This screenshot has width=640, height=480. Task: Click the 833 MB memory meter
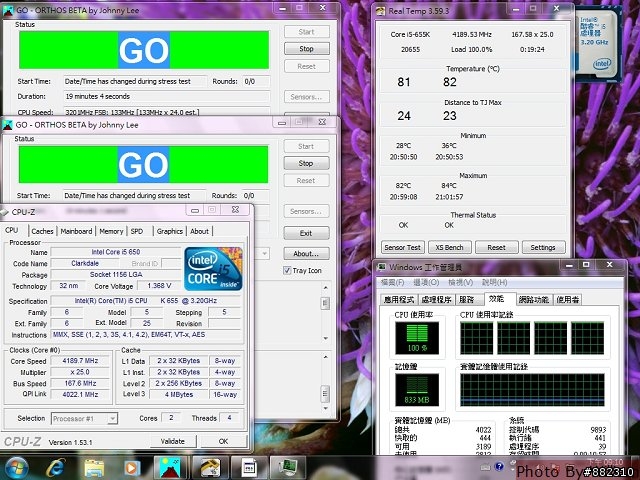pos(417,390)
